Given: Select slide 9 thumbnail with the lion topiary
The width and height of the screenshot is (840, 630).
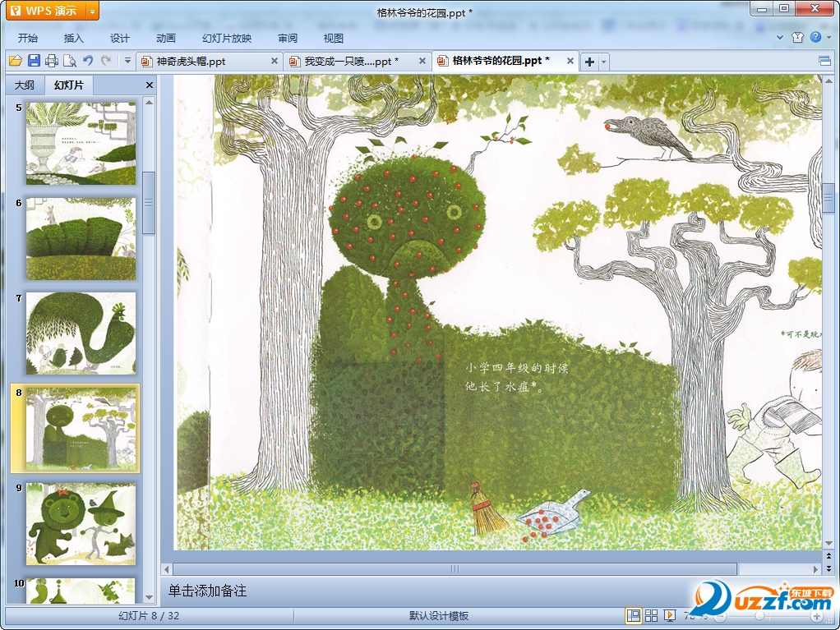Looking at the screenshot, I should [81, 523].
